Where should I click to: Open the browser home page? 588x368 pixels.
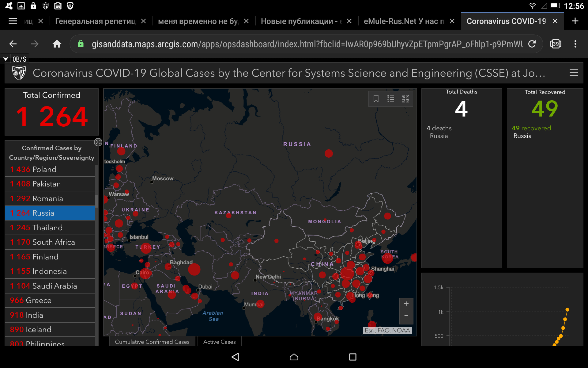tap(57, 44)
